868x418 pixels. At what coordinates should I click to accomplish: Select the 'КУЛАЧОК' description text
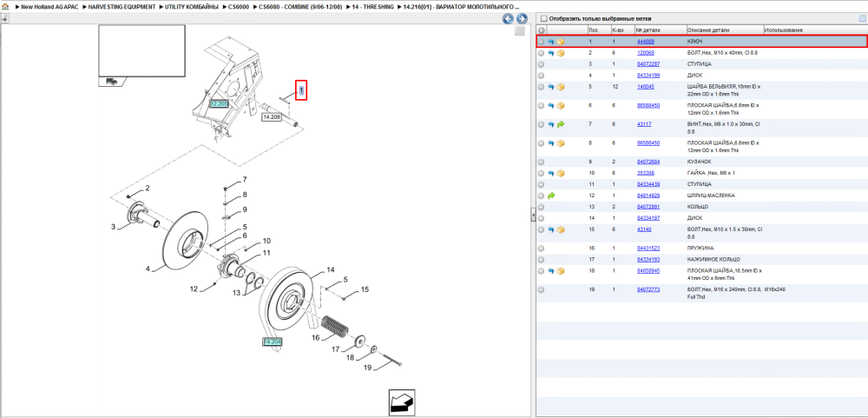click(699, 162)
